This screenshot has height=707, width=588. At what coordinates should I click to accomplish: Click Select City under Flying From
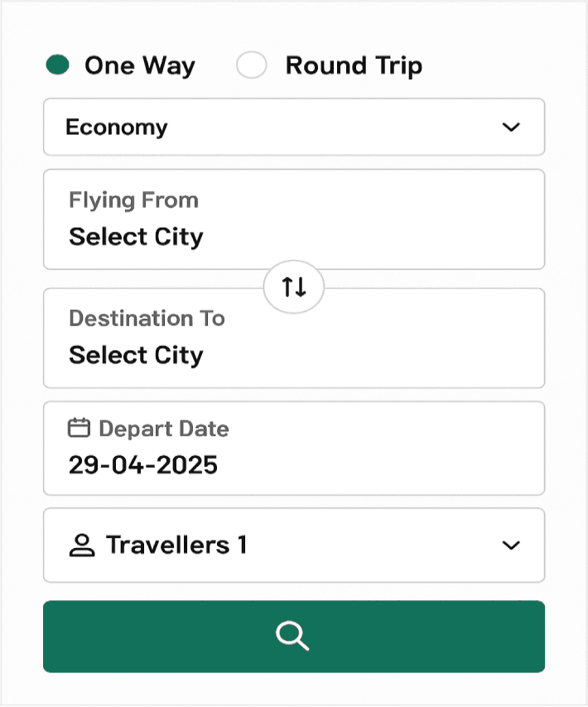coord(136,237)
